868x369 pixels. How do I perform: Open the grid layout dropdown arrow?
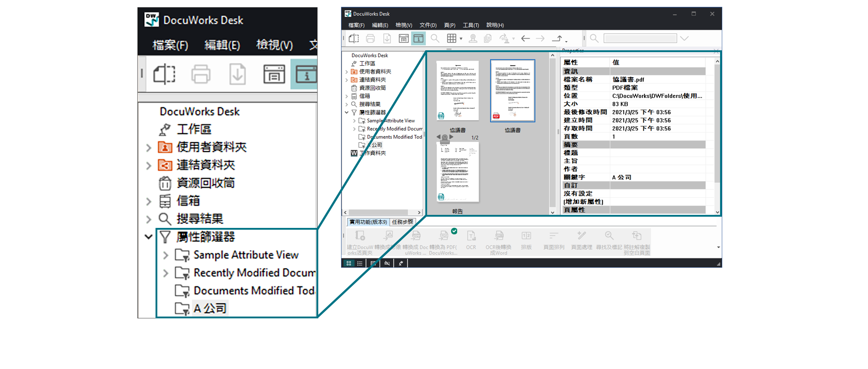(461, 39)
